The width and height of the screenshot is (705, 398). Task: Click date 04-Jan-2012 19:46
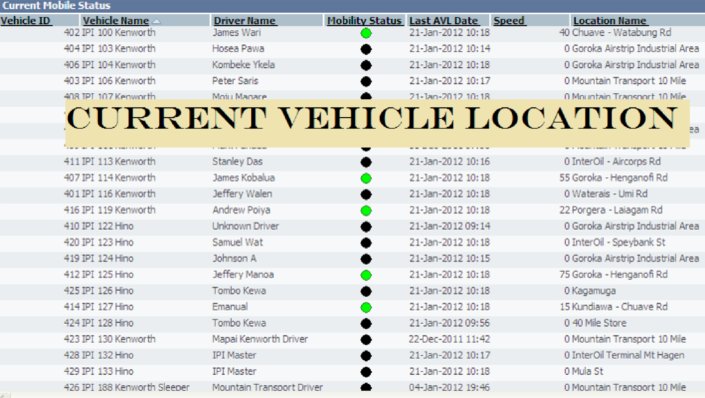449,387
